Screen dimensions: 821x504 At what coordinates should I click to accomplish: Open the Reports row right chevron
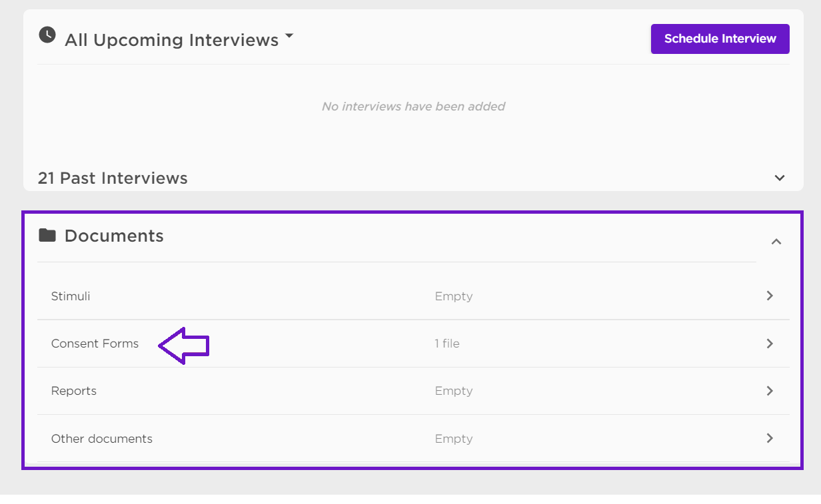click(x=770, y=391)
